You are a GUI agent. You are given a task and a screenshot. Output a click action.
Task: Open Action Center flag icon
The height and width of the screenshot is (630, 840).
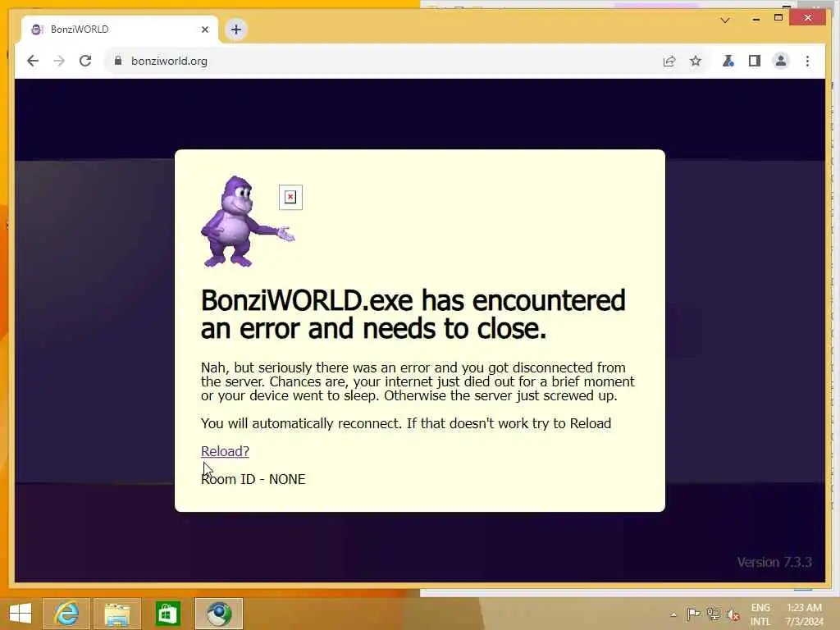[x=693, y=614]
